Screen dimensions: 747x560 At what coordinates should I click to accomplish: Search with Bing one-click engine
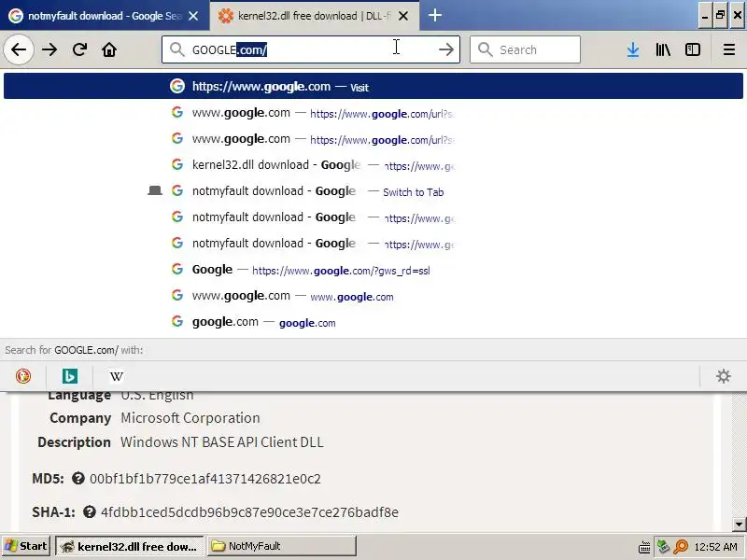[x=70, y=376]
